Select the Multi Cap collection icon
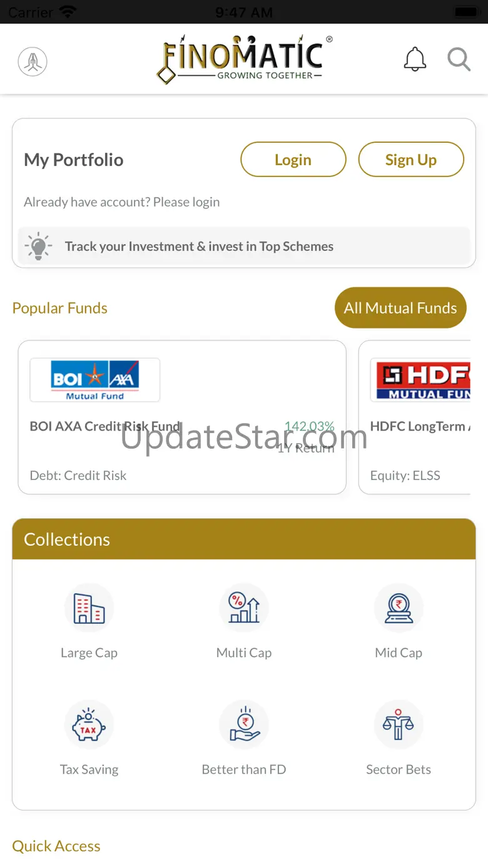 pyautogui.click(x=244, y=608)
